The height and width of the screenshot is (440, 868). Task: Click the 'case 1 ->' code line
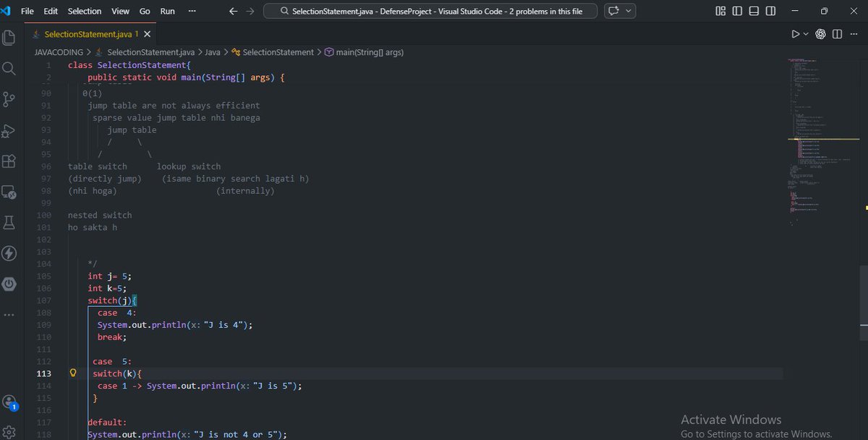click(x=199, y=386)
